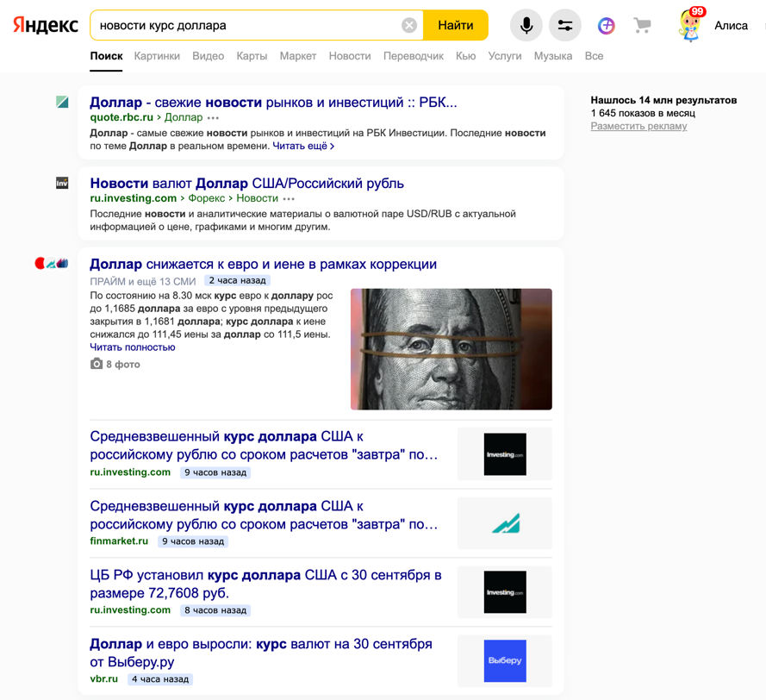The height and width of the screenshot is (700, 766).
Task: Clear the search query with X icon
Action: point(409,26)
